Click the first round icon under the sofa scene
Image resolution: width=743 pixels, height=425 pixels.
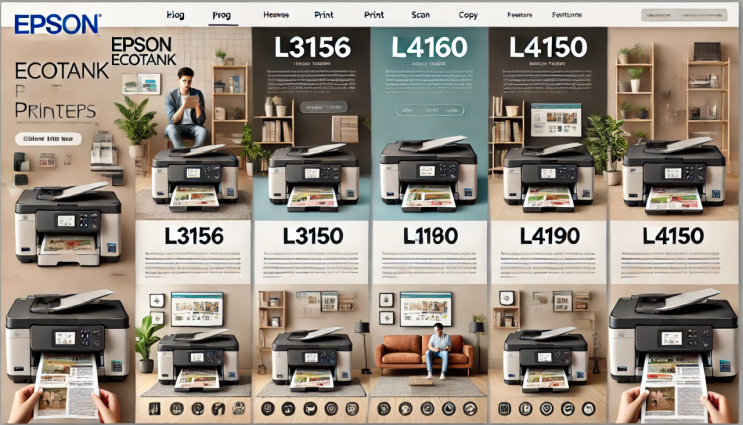(x=384, y=408)
